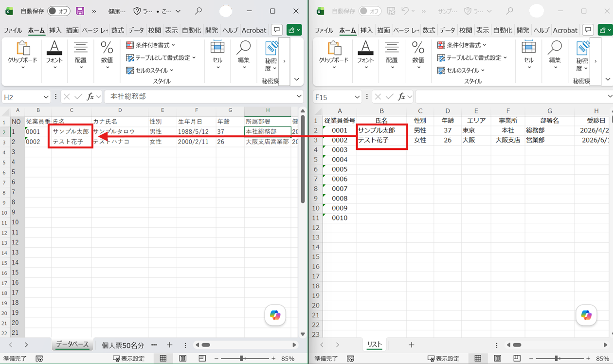The image size is (613, 364).
Task: Open フォント group in right window ribbon
Action: (366, 55)
